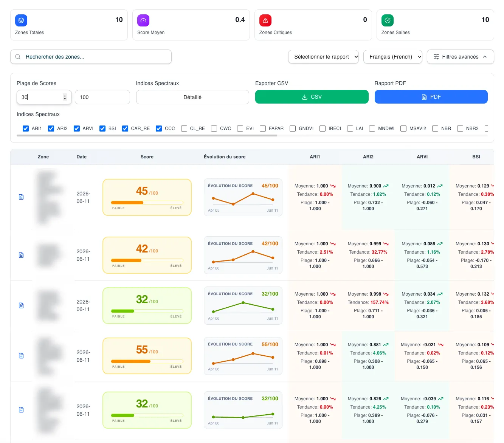Collapse Filtres avancés using its chevron

coord(485,57)
